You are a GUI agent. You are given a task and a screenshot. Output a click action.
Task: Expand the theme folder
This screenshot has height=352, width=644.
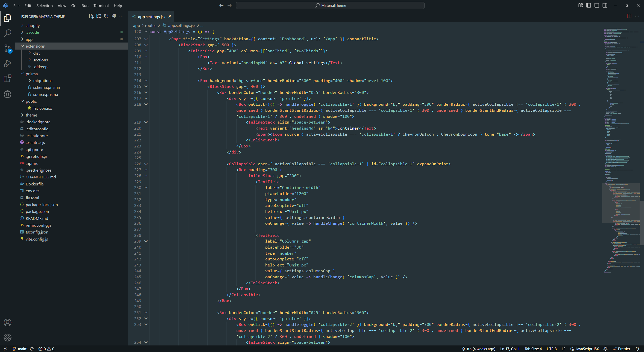31,115
